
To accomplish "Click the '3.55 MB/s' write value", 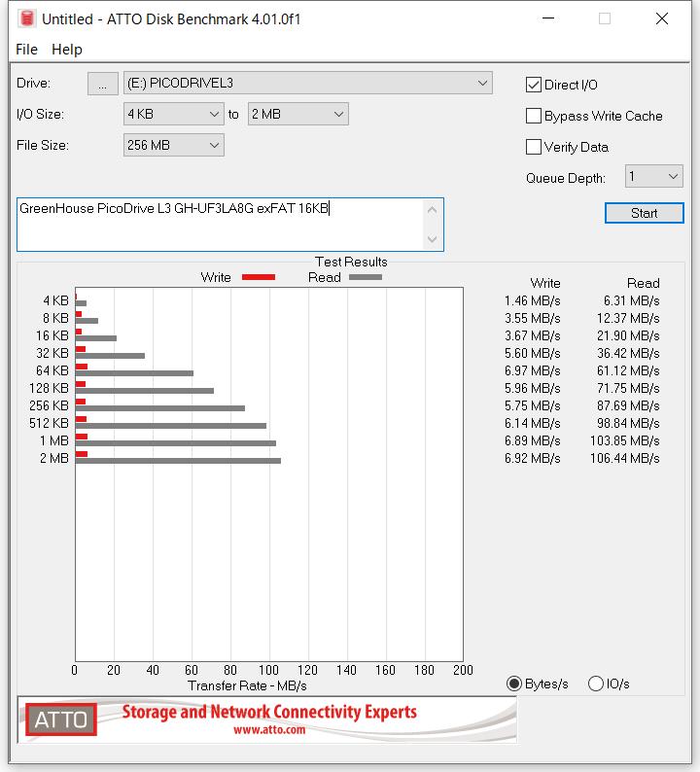I will point(533,319).
